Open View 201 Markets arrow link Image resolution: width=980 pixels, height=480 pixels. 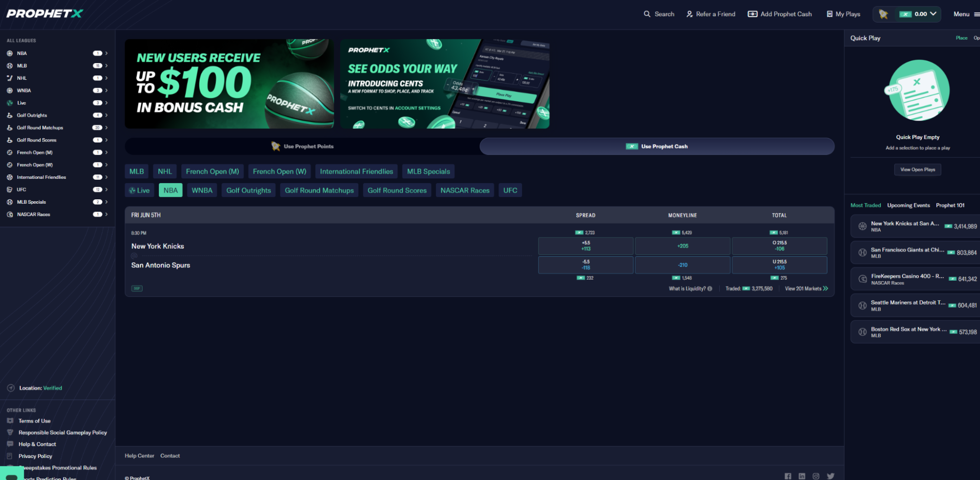point(806,288)
